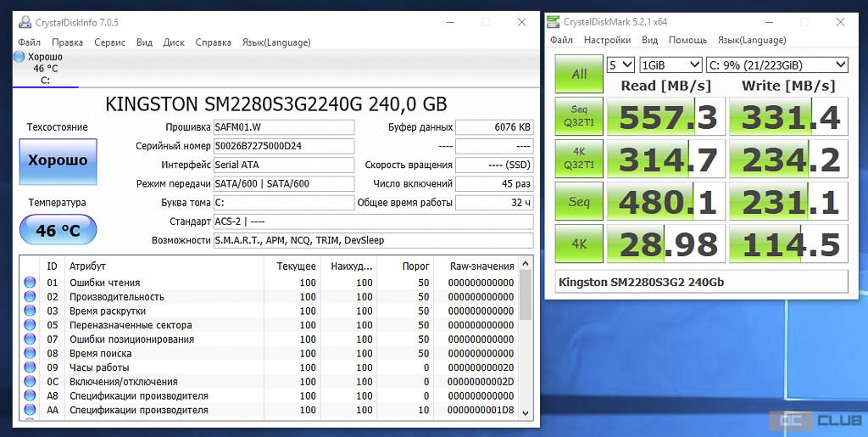
Task: Click the 46 °C temperature button
Action: 58,230
